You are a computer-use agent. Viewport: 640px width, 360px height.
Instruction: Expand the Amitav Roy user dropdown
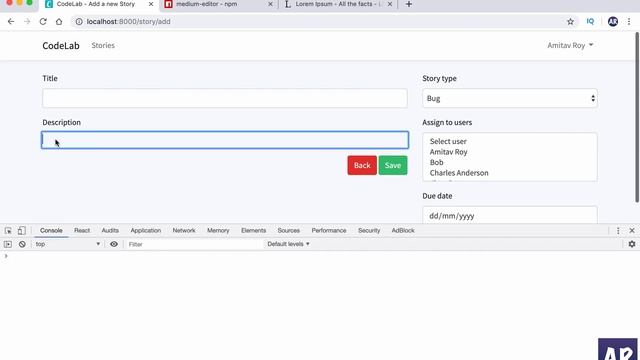(x=570, y=45)
